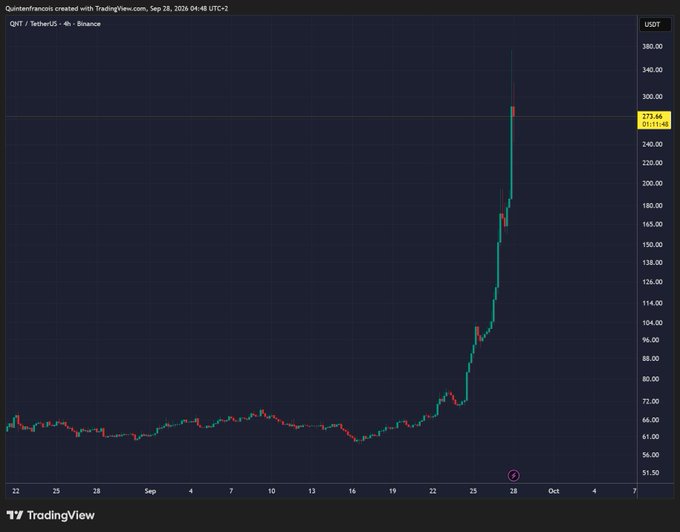The height and width of the screenshot is (532, 680).
Task: Click the 80.00 price axis label
Action: click(x=651, y=379)
